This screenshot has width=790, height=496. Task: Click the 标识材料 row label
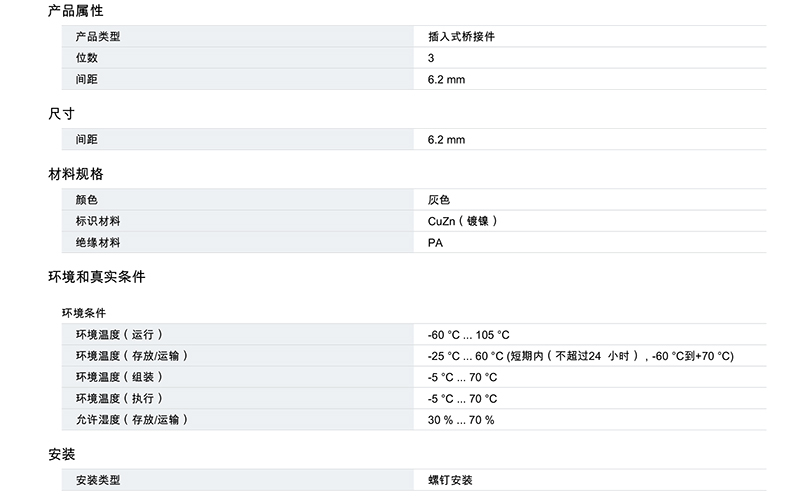98,221
